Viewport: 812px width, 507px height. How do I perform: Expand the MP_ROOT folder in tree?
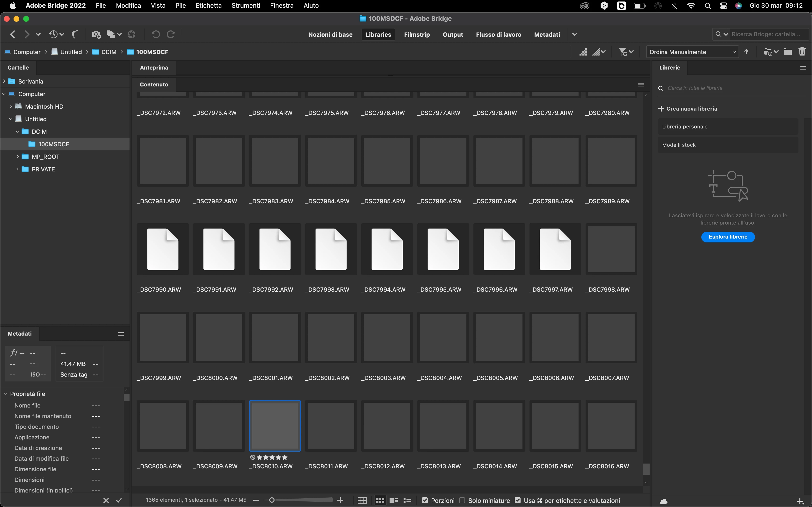pyautogui.click(x=17, y=157)
